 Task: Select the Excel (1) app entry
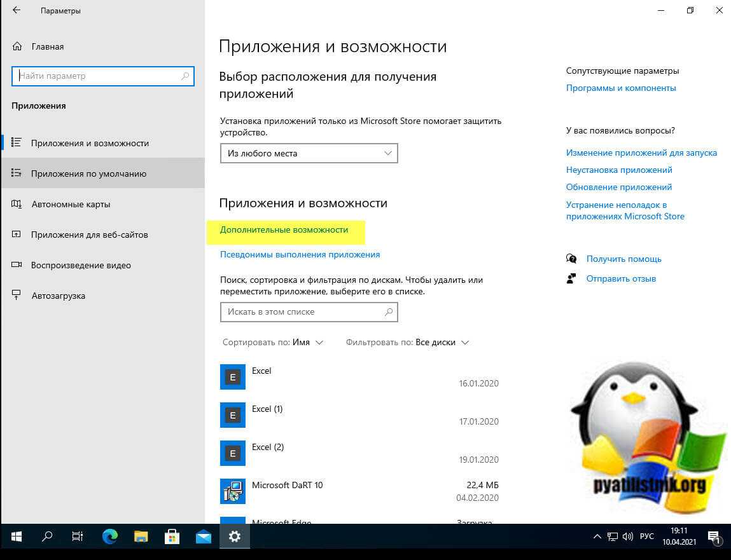267,409
